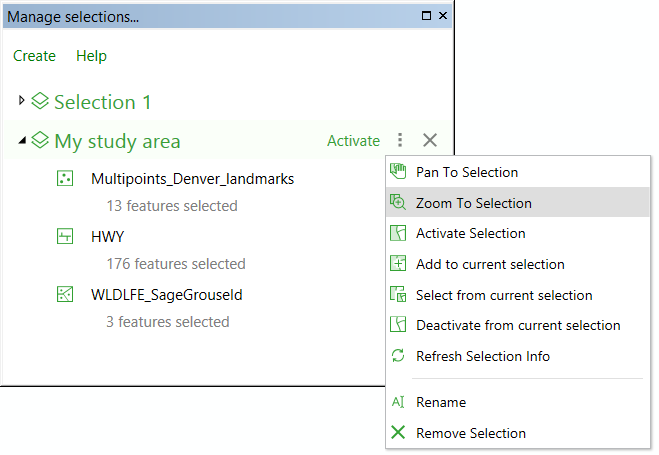Click the Remove Selection green X icon
The height and width of the screenshot is (455, 659).
click(398, 432)
